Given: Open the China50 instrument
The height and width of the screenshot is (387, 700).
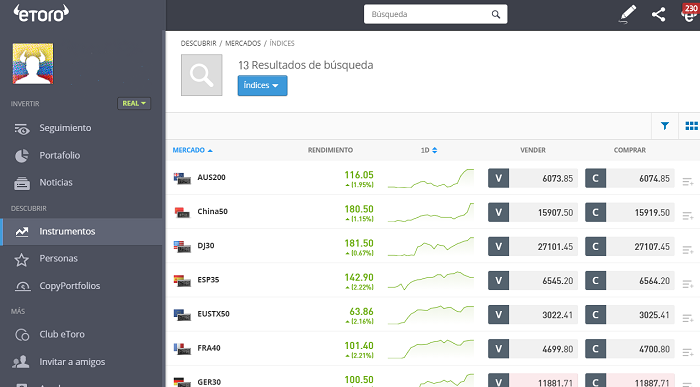Looking at the screenshot, I should click(212, 211).
